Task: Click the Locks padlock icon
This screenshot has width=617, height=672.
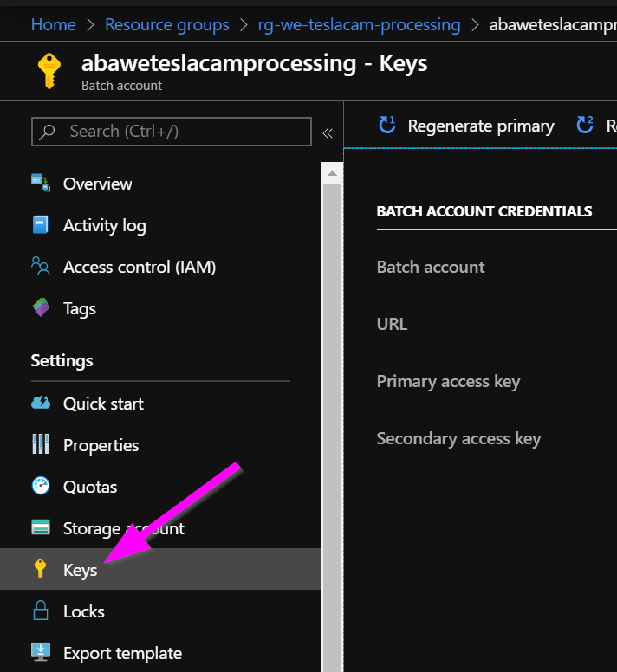Action: [41, 611]
